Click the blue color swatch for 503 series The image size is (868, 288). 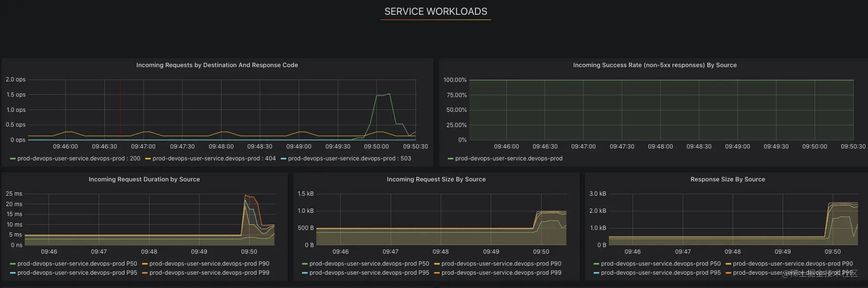coord(283,159)
